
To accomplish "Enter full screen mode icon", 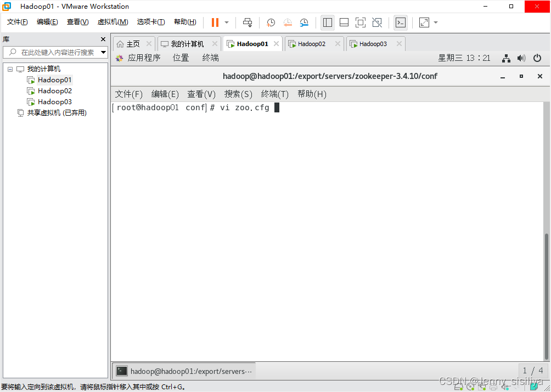I will 361,22.
